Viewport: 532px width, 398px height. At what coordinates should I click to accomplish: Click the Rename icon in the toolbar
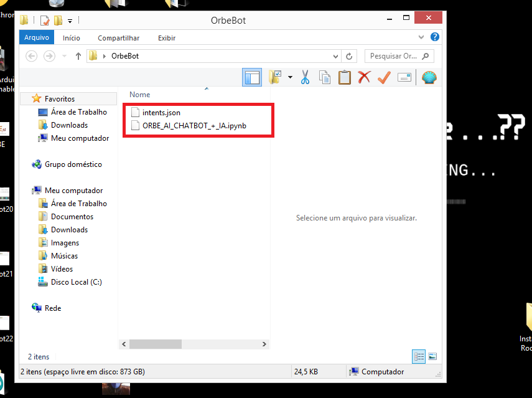404,77
